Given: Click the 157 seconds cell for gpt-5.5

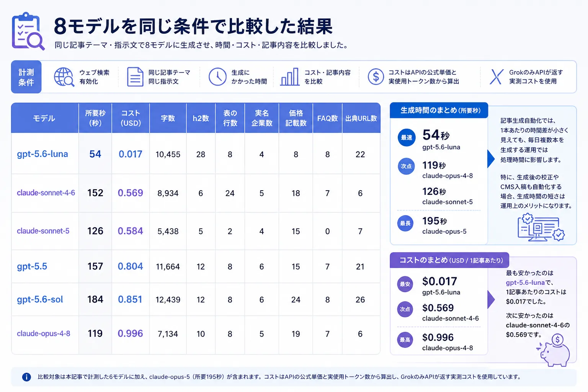Looking at the screenshot, I should pyautogui.click(x=95, y=266).
